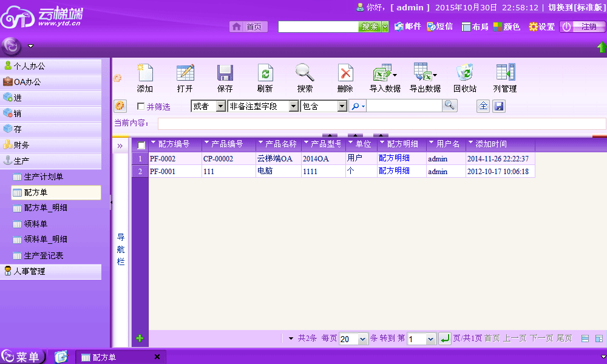Screen dimensions: 607x364
Task: Open 短信 message icon in header
Action: (439, 26)
